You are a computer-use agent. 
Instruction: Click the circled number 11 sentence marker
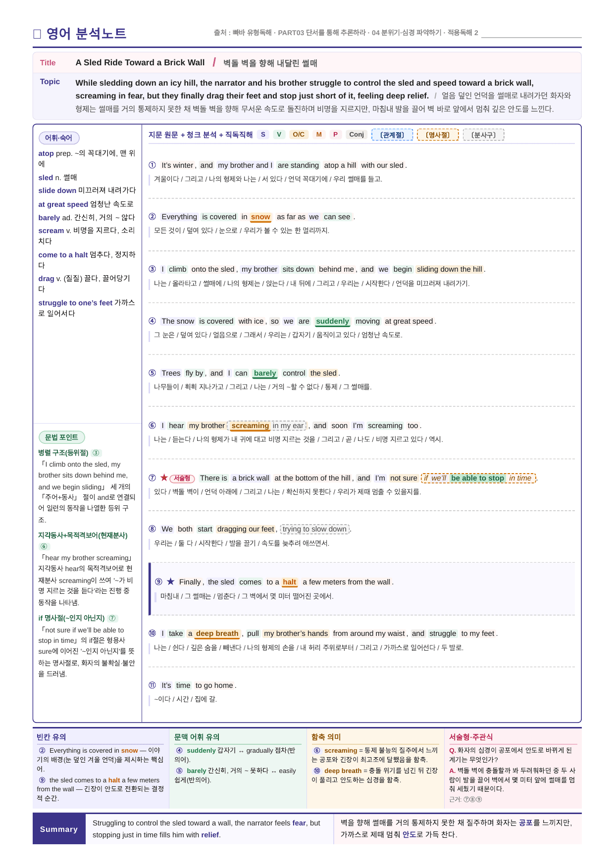pyautogui.click(x=152, y=685)
